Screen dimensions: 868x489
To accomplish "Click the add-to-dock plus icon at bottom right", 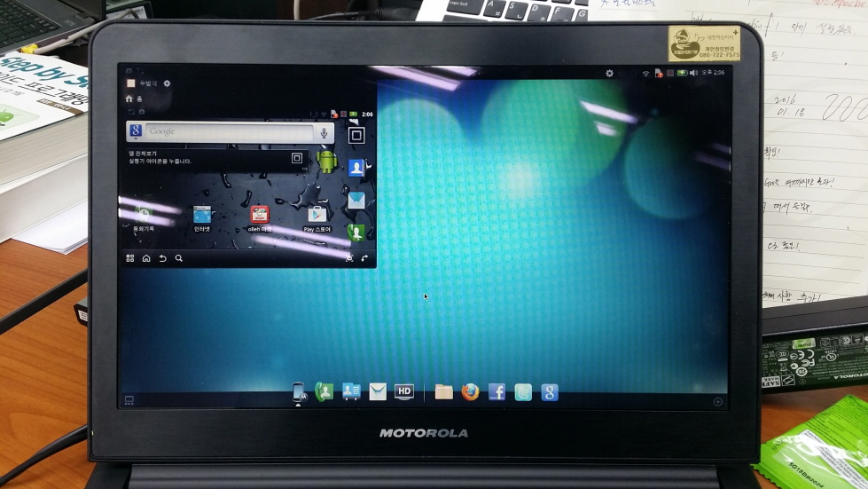I will [718, 402].
